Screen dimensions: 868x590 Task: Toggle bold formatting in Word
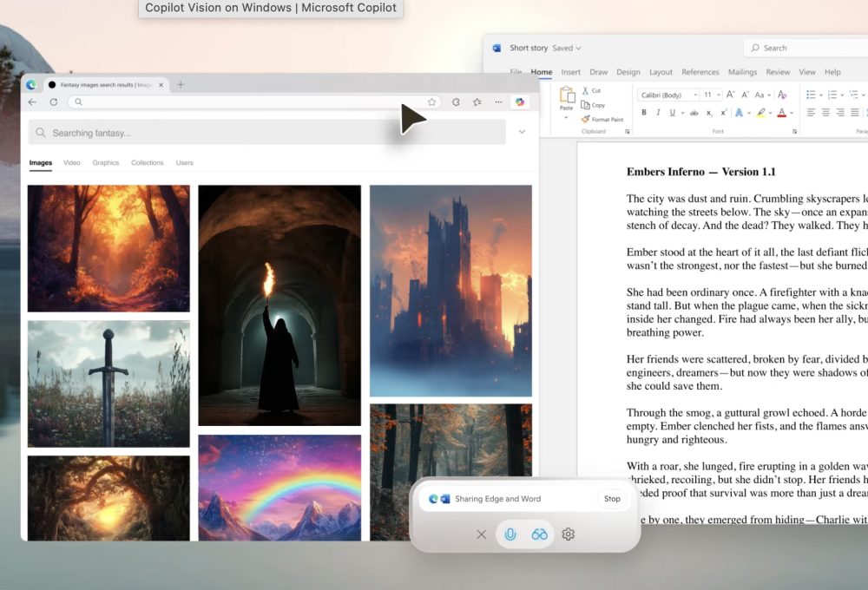tap(644, 112)
